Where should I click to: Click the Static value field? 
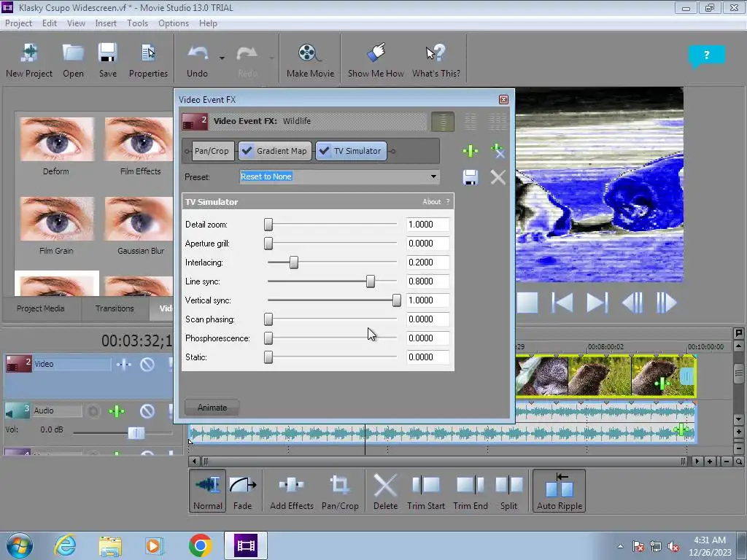(x=427, y=357)
